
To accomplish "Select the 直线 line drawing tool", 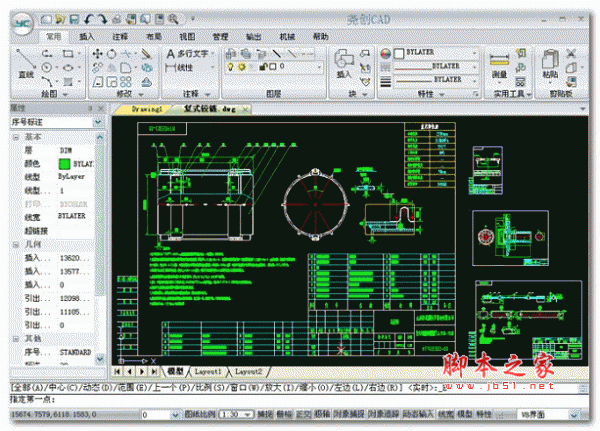I will tap(27, 63).
